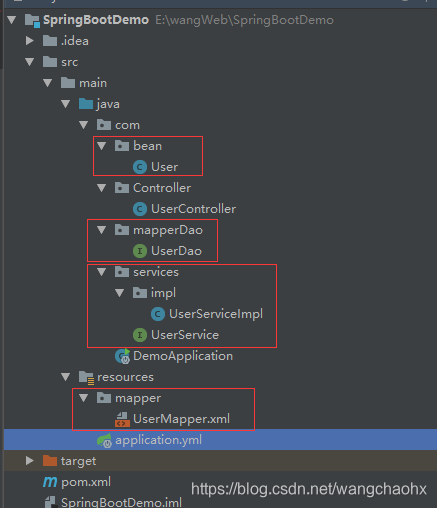Select the resources folder name
The width and height of the screenshot is (437, 508).
[126, 377]
